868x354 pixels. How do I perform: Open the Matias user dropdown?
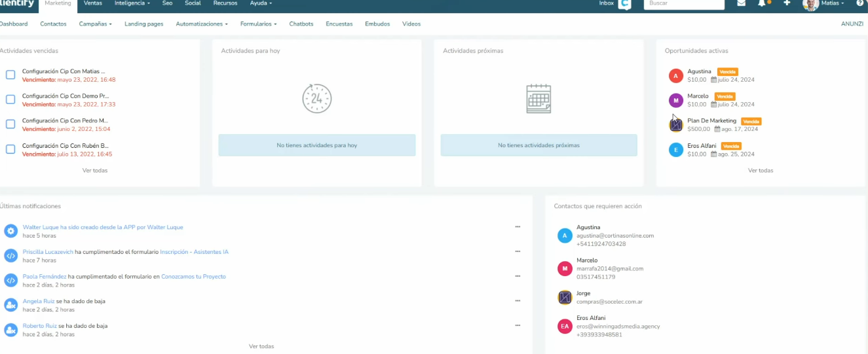pyautogui.click(x=832, y=3)
